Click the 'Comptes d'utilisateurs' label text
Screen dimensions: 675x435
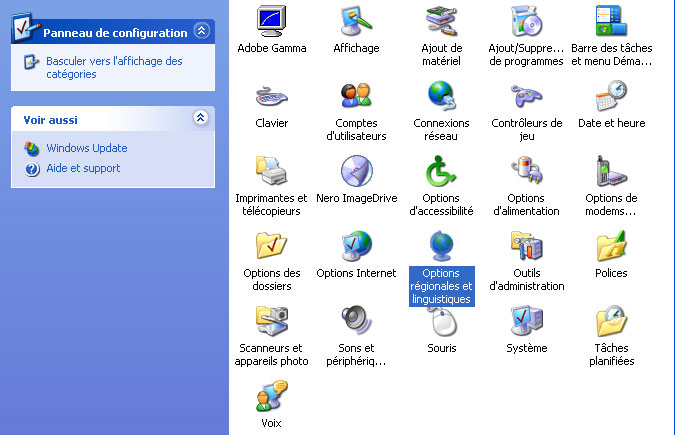356,130
